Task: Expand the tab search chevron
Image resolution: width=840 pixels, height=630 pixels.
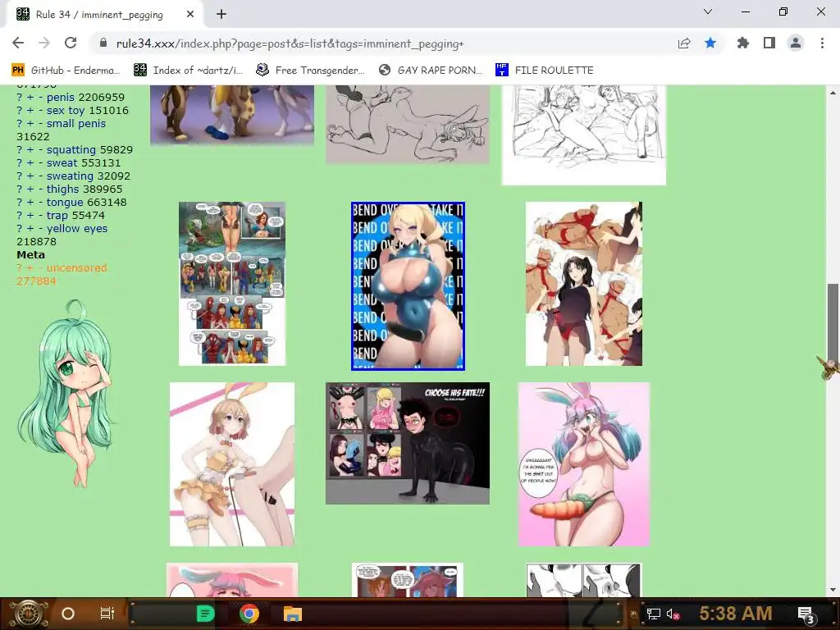Action: 708,11
